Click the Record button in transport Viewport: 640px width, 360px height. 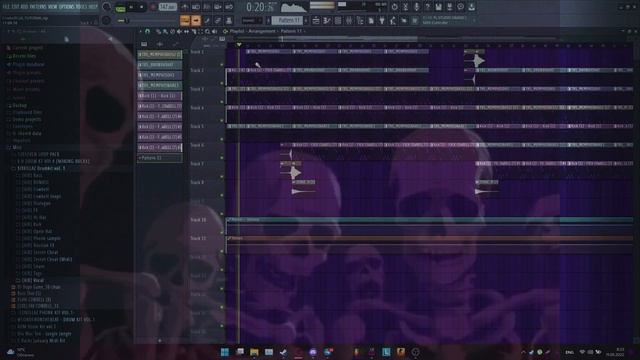(x=152, y=7)
